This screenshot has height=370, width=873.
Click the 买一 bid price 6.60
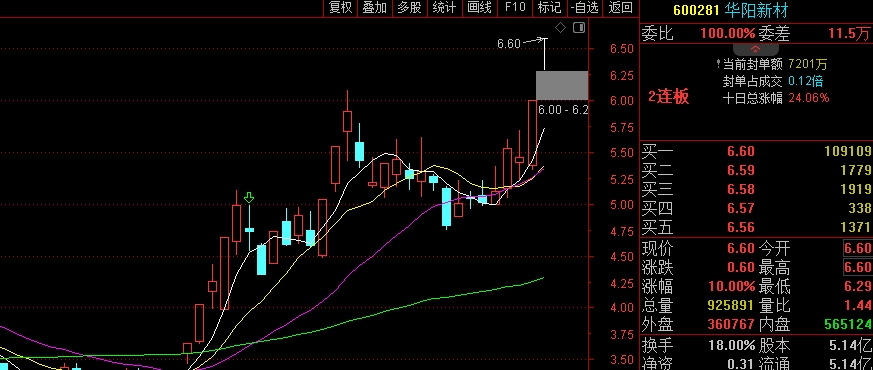coord(740,151)
